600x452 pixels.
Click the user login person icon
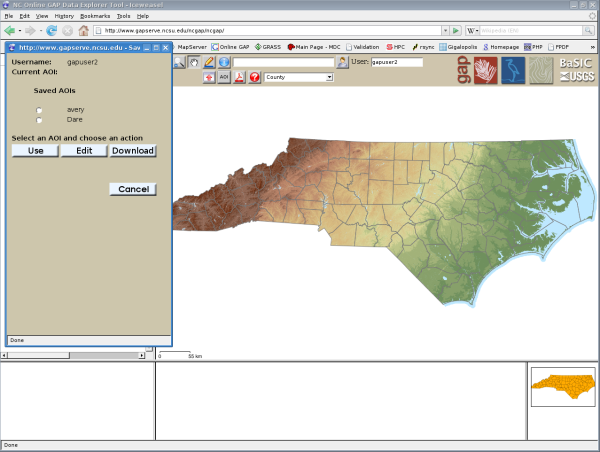click(x=342, y=62)
